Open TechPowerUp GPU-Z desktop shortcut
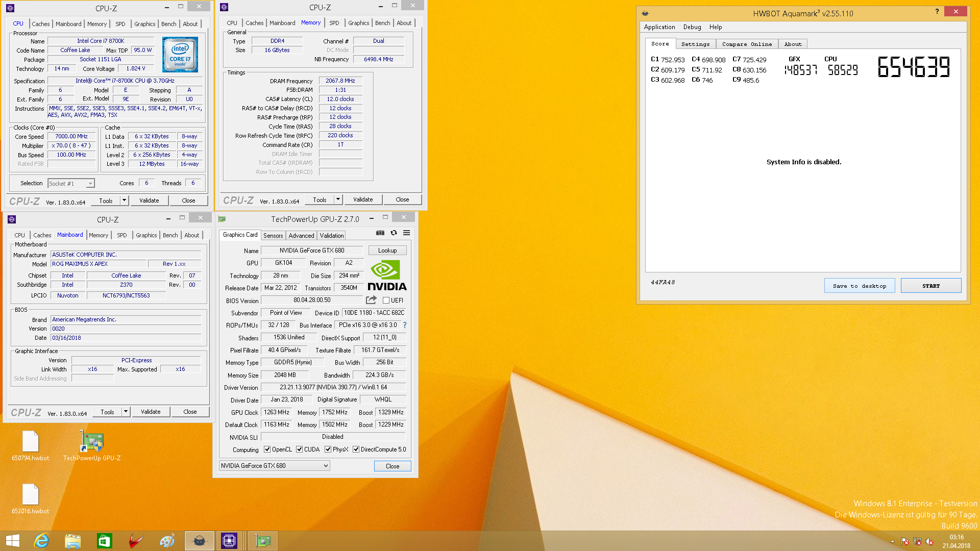 click(x=92, y=446)
